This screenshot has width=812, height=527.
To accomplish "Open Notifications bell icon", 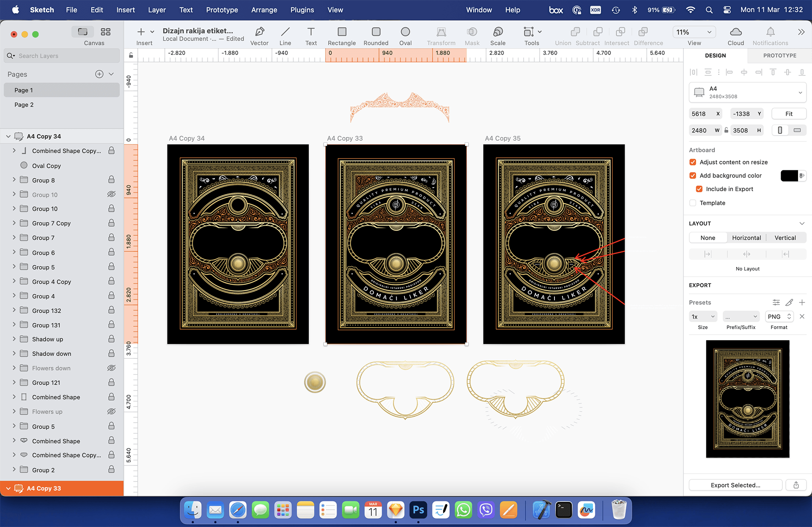I will (770, 32).
